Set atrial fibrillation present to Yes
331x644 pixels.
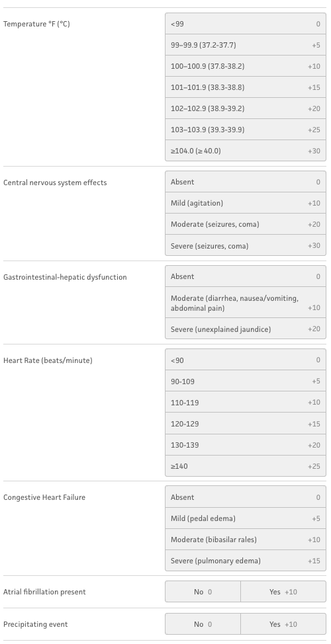tap(283, 592)
